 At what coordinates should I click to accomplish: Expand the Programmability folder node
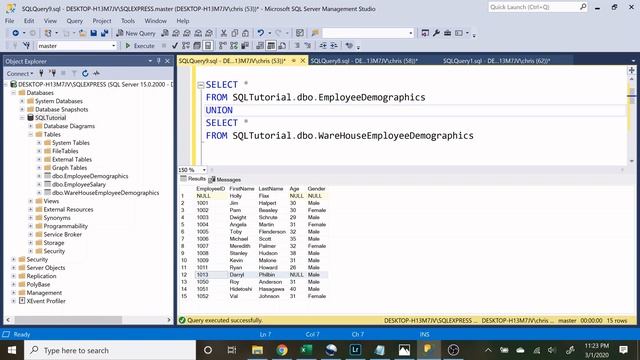pos(31,226)
